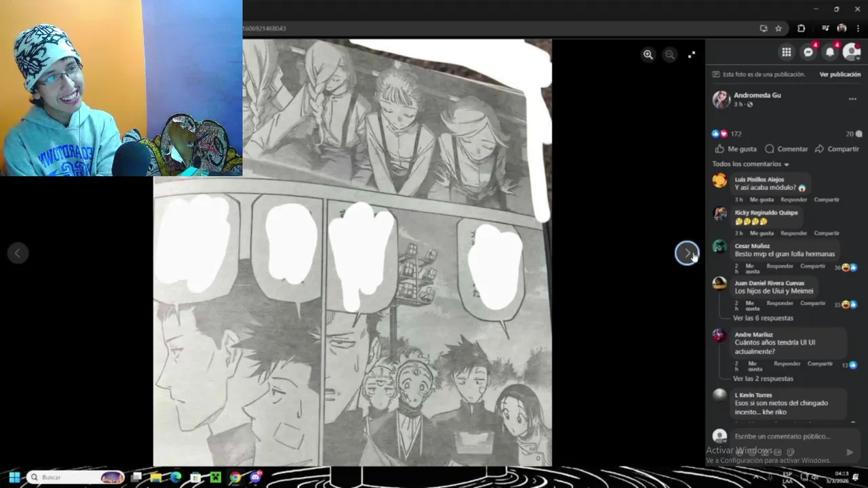Open Andre Mariluz commenter name

[753, 335]
